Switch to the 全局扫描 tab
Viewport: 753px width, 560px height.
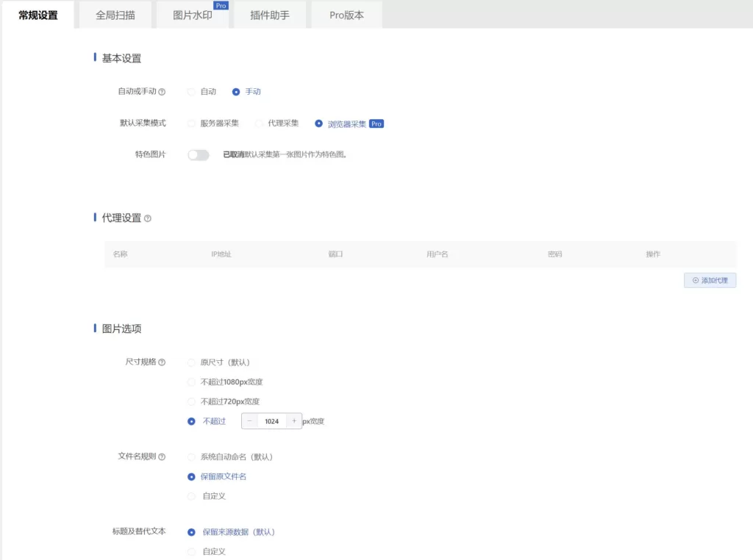pos(115,15)
